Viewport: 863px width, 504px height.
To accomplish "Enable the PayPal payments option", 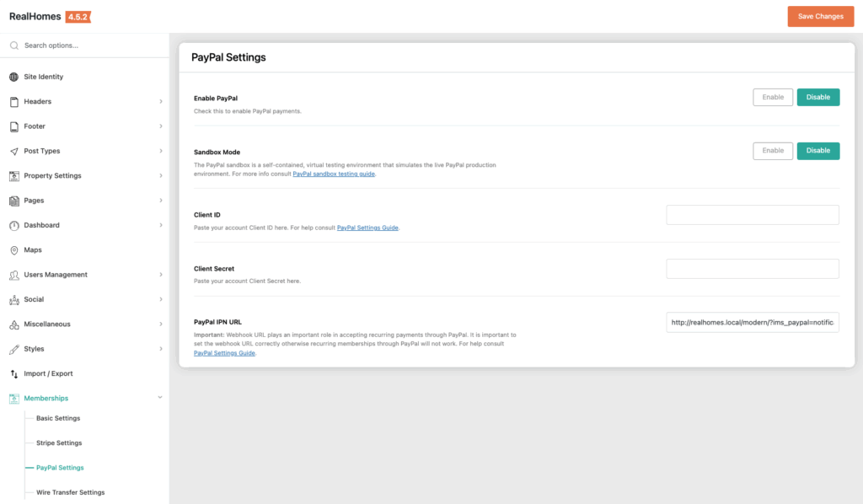I will pos(773,97).
